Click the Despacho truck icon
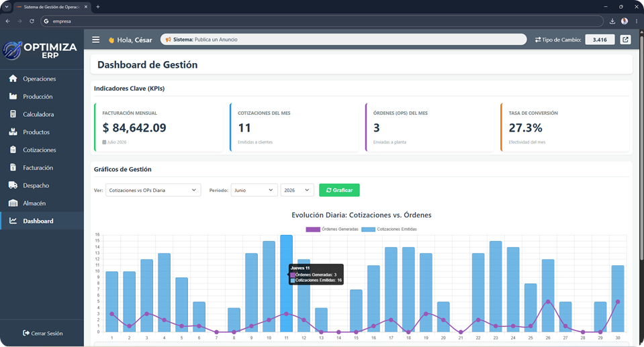The image size is (644, 347). pyautogui.click(x=13, y=185)
